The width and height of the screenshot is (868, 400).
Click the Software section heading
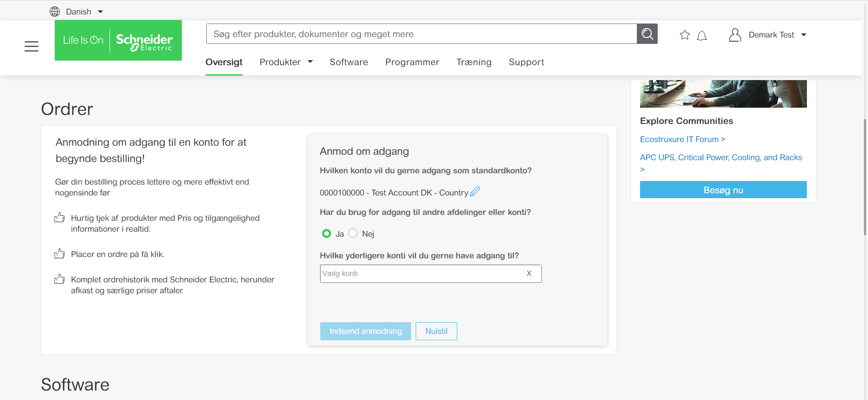tap(75, 385)
